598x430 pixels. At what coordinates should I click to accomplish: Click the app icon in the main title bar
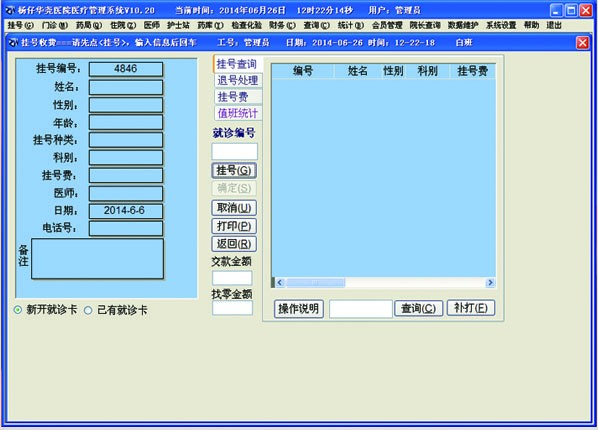(11, 10)
